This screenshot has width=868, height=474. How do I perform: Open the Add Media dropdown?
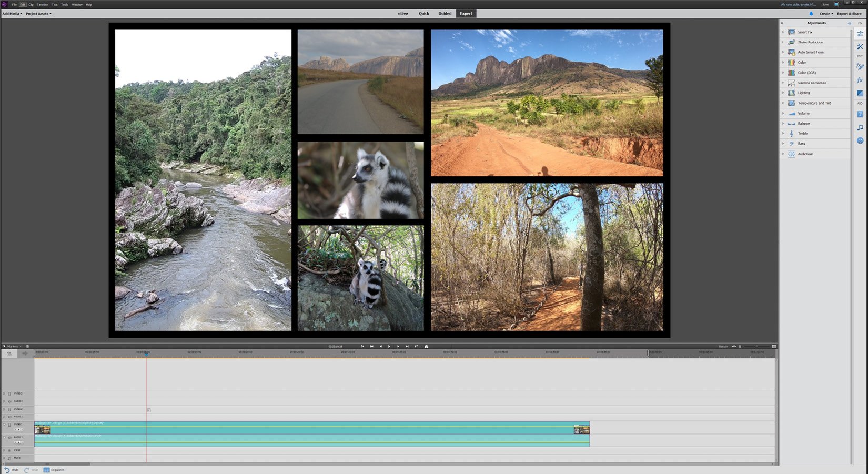coord(12,14)
